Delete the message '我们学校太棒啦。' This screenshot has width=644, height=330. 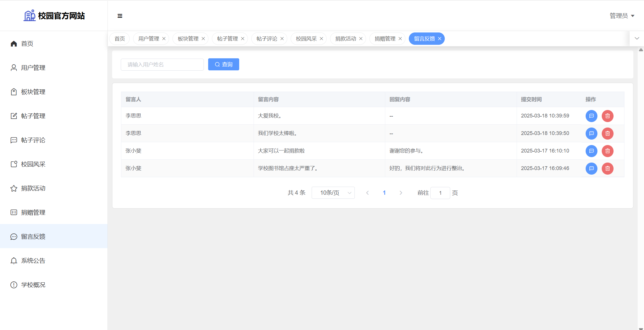607,134
